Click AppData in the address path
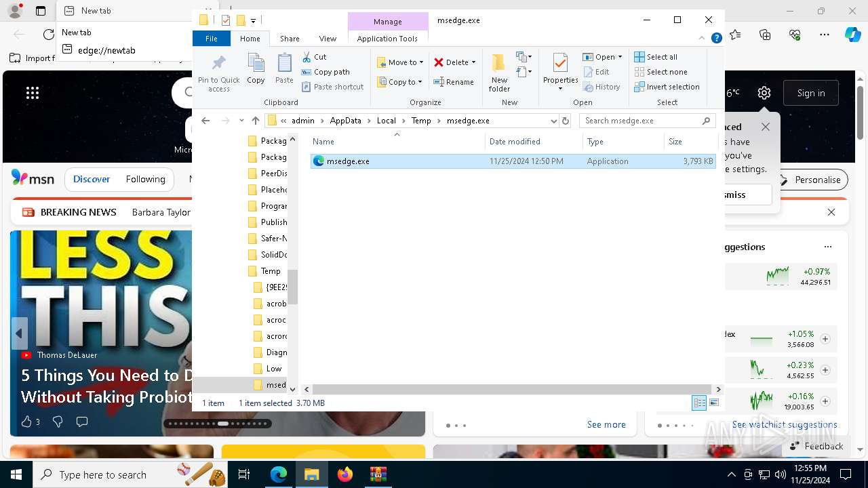Viewport: 868px width, 488px height. (345, 121)
